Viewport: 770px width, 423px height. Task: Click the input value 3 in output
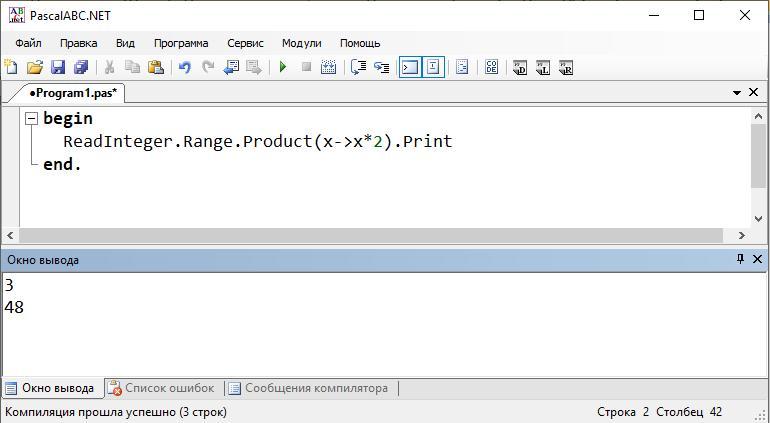pyautogui.click(x=9, y=285)
